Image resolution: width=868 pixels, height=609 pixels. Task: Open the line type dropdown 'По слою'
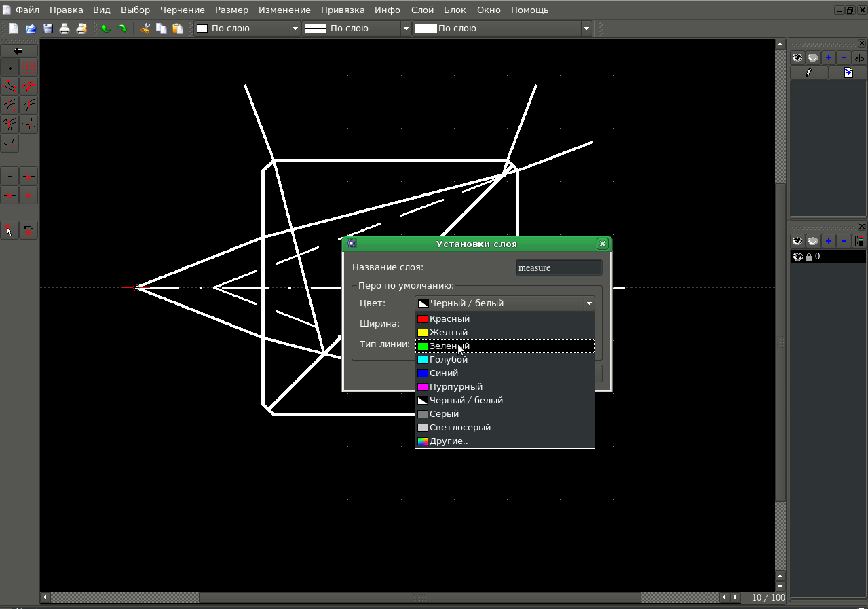(502, 28)
